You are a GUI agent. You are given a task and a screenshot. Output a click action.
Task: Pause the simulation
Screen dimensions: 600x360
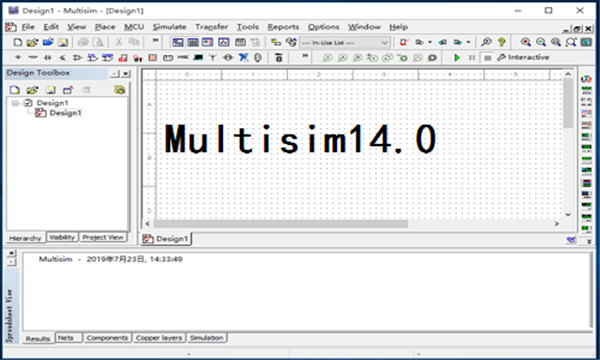[x=472, y=57]
